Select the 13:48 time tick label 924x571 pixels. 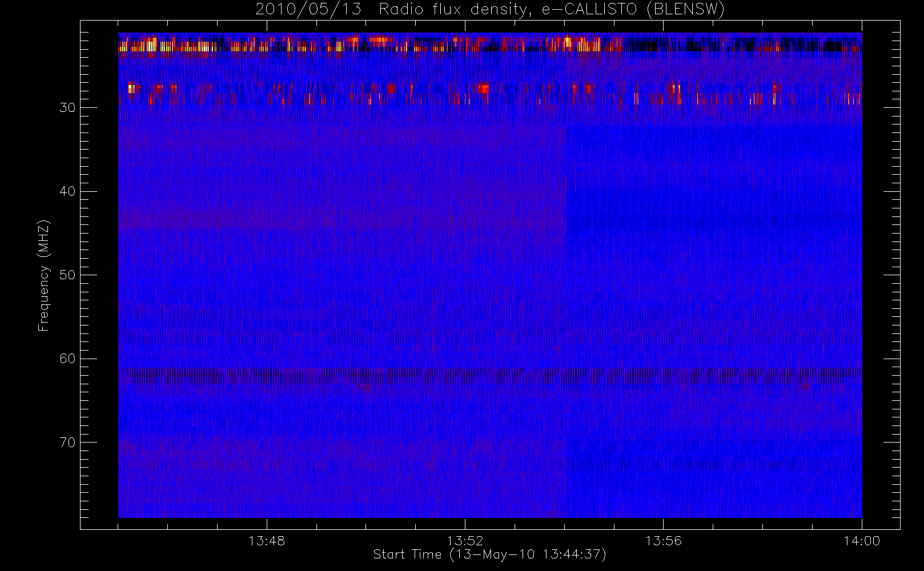click(267, 541)
